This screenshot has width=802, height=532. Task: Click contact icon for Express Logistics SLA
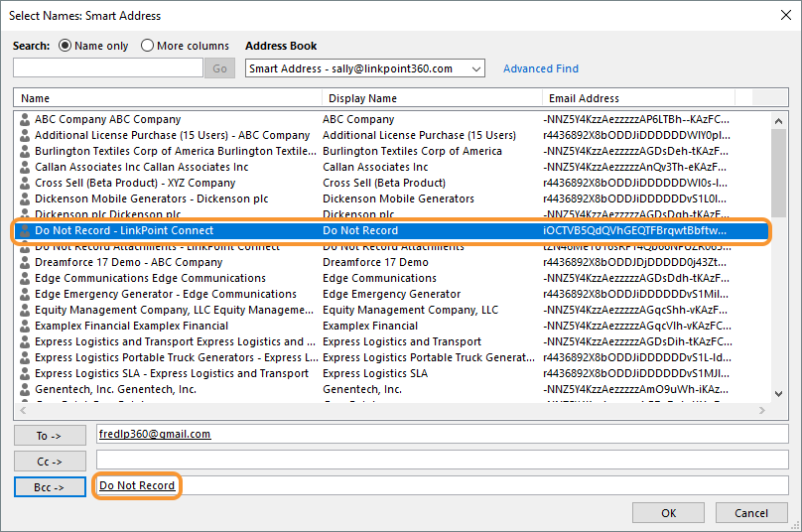click(x=25, y=373)
